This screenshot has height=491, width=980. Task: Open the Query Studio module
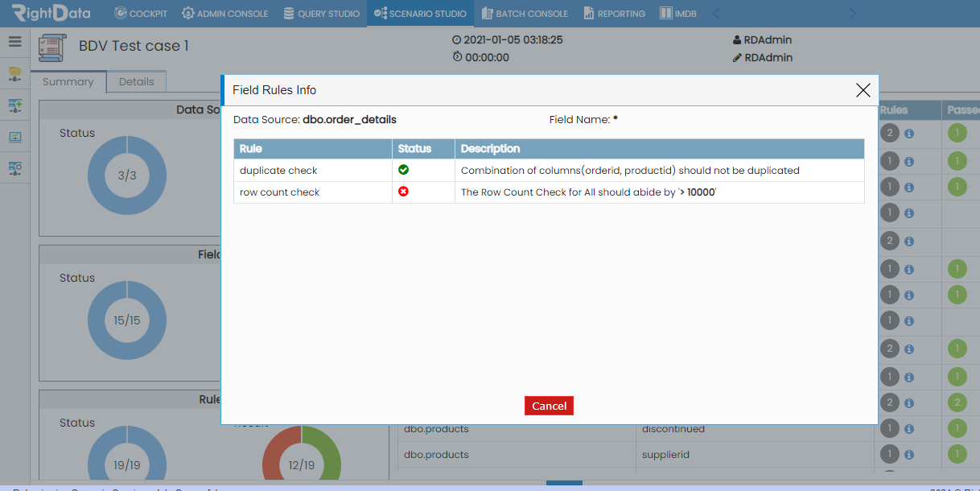320,14
